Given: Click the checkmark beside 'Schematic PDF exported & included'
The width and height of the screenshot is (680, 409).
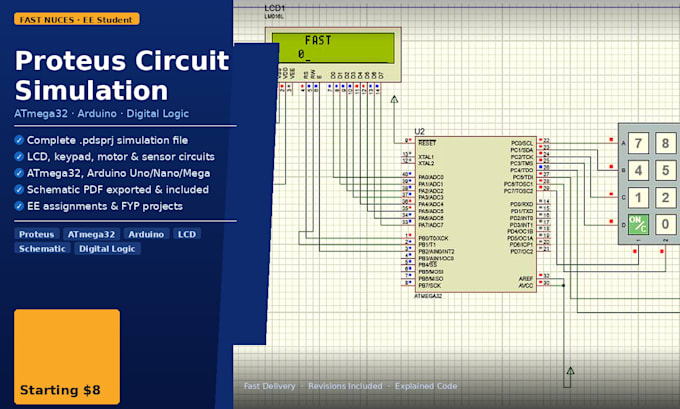Looking at the screenshot, I should click(x=19, y=190).
